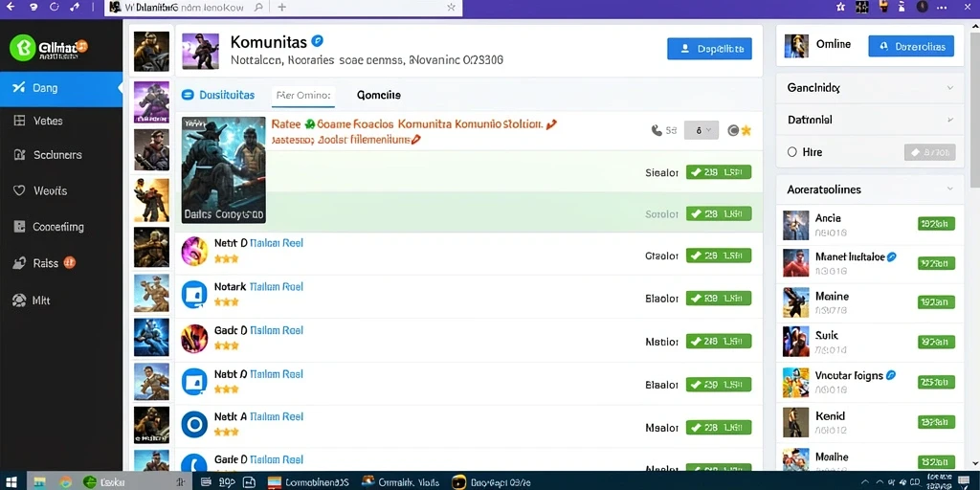980x490 pixels.
Task: Open the small grey dropdown in featured row
Action: [702, 130]
